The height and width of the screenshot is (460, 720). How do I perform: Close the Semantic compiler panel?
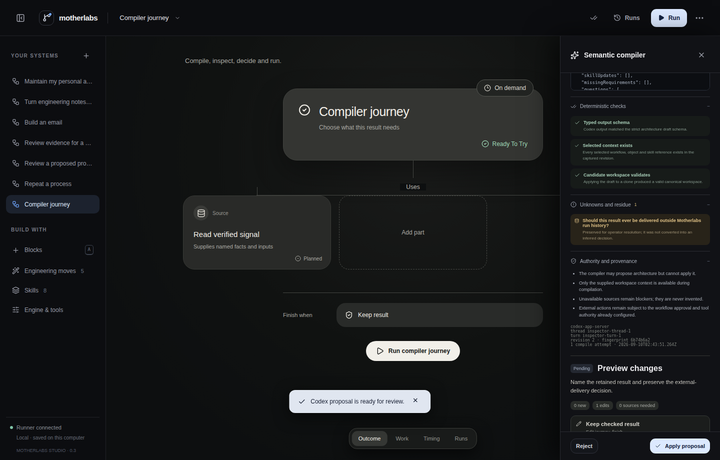(x=701, y=55)
